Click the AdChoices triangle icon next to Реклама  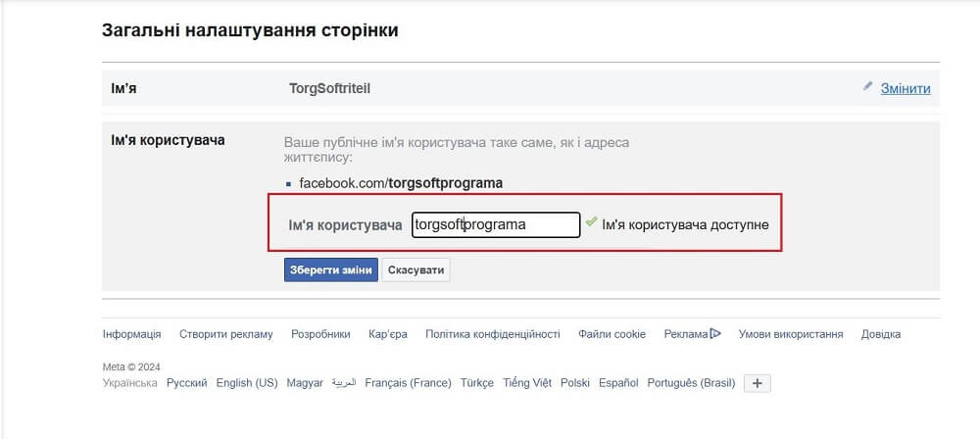(x=715, y=334)
